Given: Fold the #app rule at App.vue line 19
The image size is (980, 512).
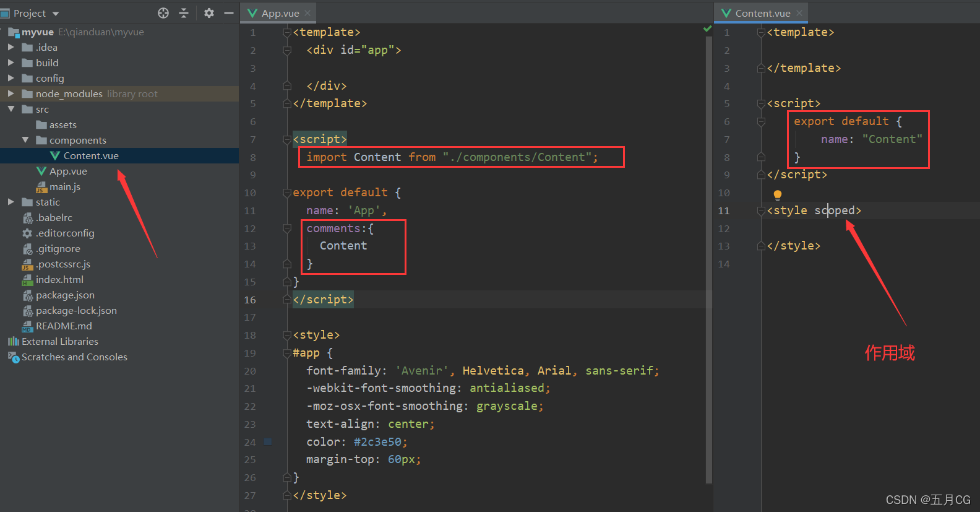Looking at the screenshot, I should (287, 353).
